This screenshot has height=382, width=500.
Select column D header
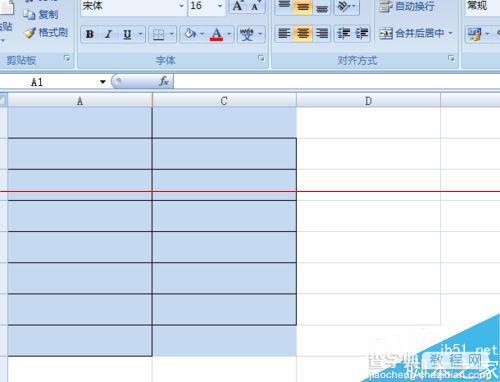click(368, 101)
